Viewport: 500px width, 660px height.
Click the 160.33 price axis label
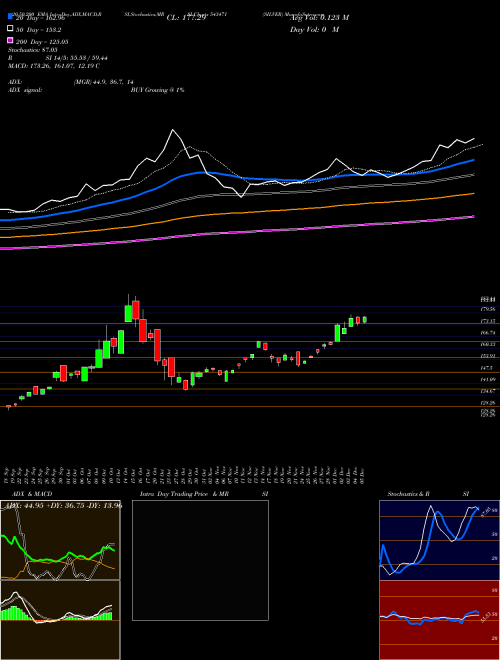(488, 344)
